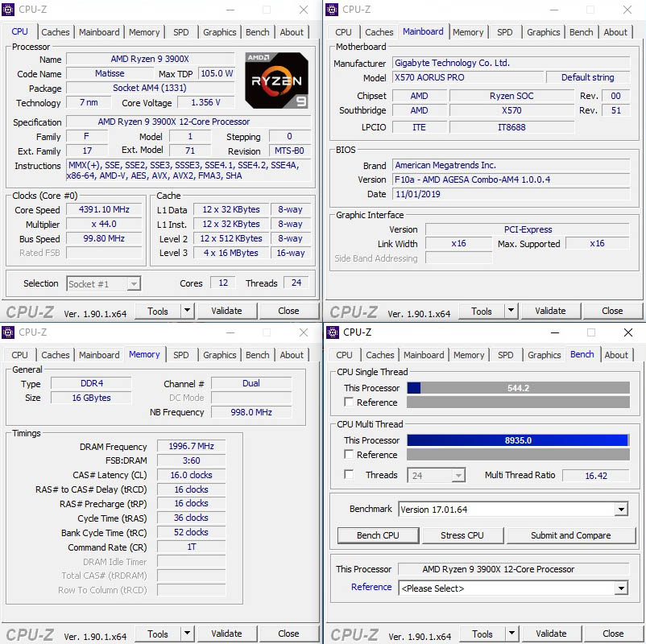Click the Level 3 cache 4 x 16 MBytes value
Viewport: 646px width, 644px height.
pyautogui.click(x=230, y=253)
